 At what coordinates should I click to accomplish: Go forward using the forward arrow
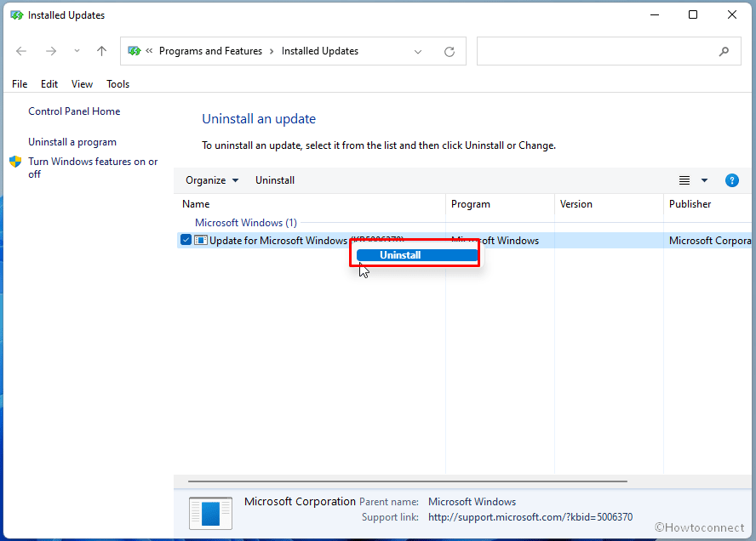click(x=50, y=51)
